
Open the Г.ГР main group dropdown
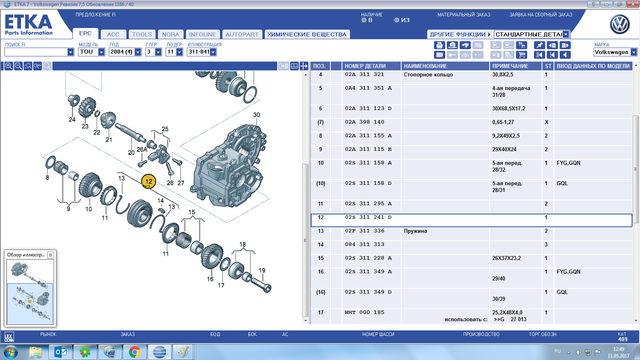click(x=158, y=52)
